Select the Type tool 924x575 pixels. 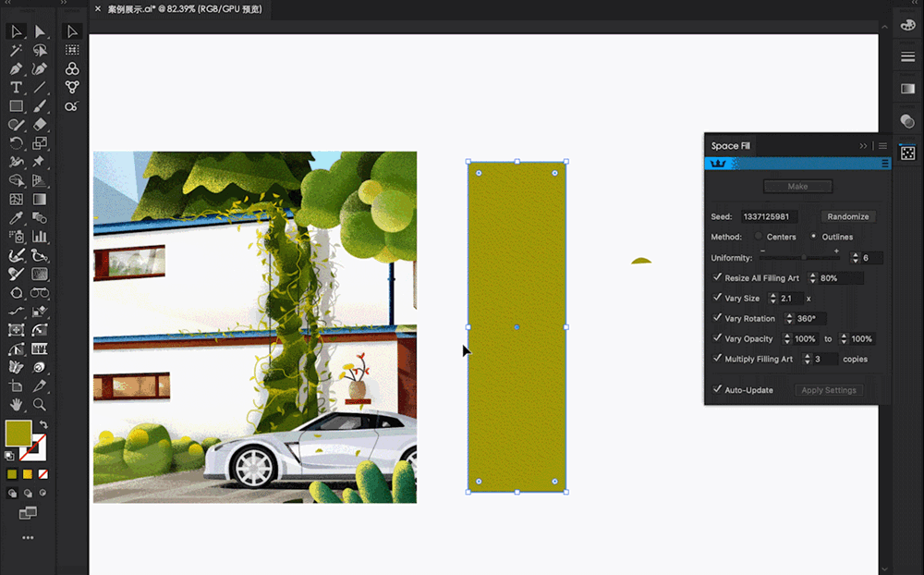16,88
